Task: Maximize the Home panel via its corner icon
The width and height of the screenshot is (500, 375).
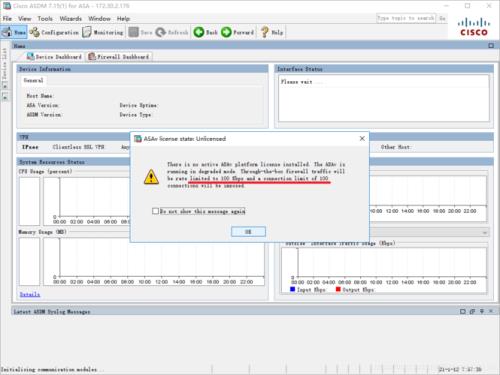Action: coord(491,46)
